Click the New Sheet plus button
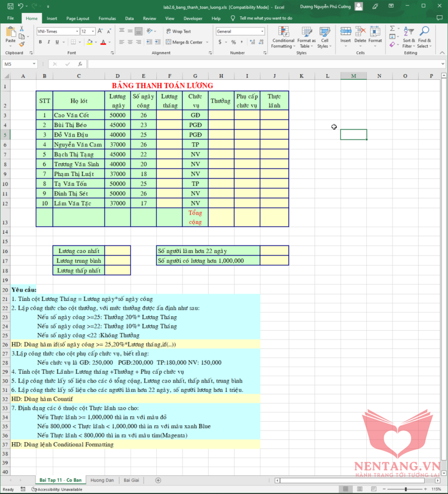 (x=158, y=480)
